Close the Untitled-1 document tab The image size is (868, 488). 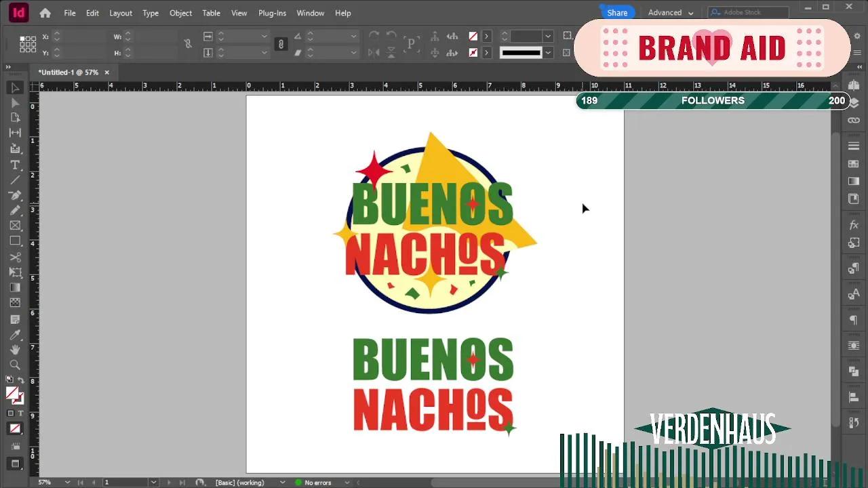(106, 73)
